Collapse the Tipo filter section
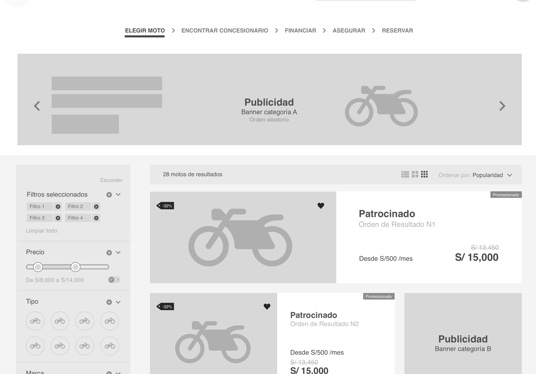 (118, 302)
